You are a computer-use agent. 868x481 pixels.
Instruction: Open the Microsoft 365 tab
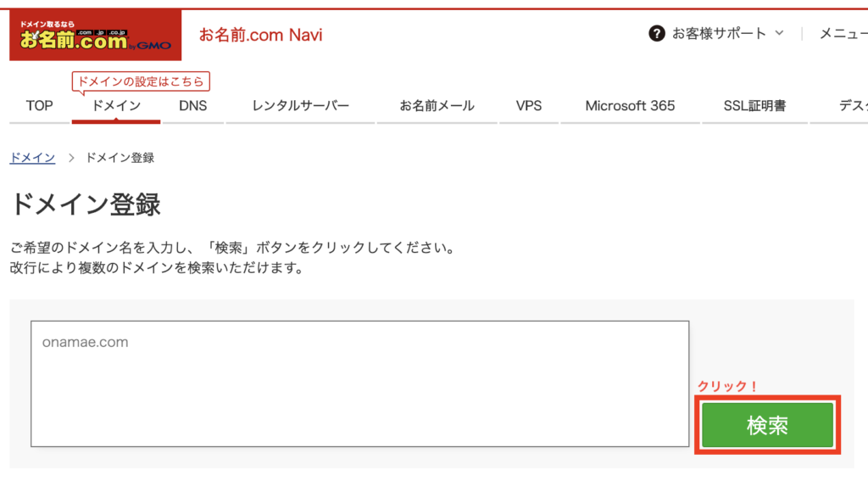(x=630, y=106)
